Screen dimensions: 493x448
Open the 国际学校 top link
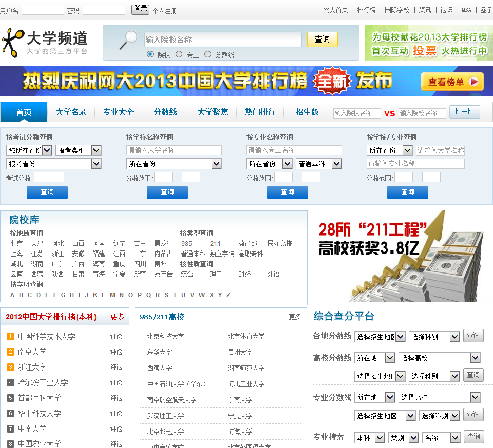(397, 10)
